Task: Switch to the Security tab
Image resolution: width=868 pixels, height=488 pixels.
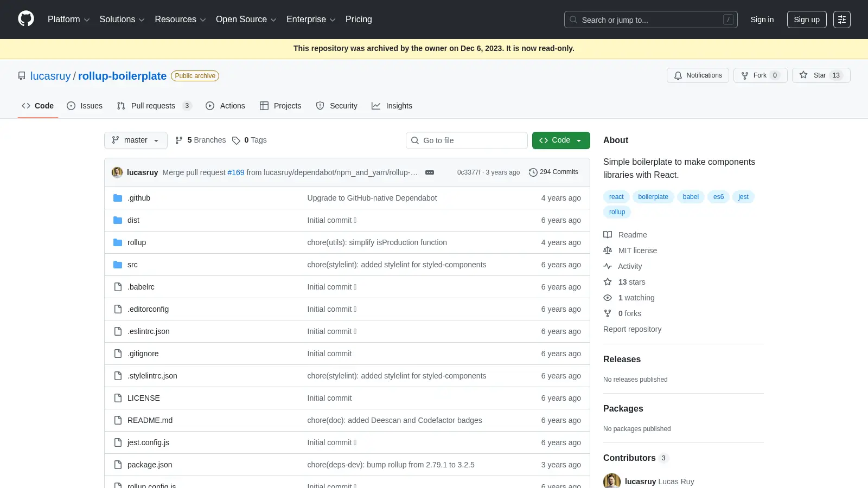Action: pyautogui.click(x=336, y=106)
